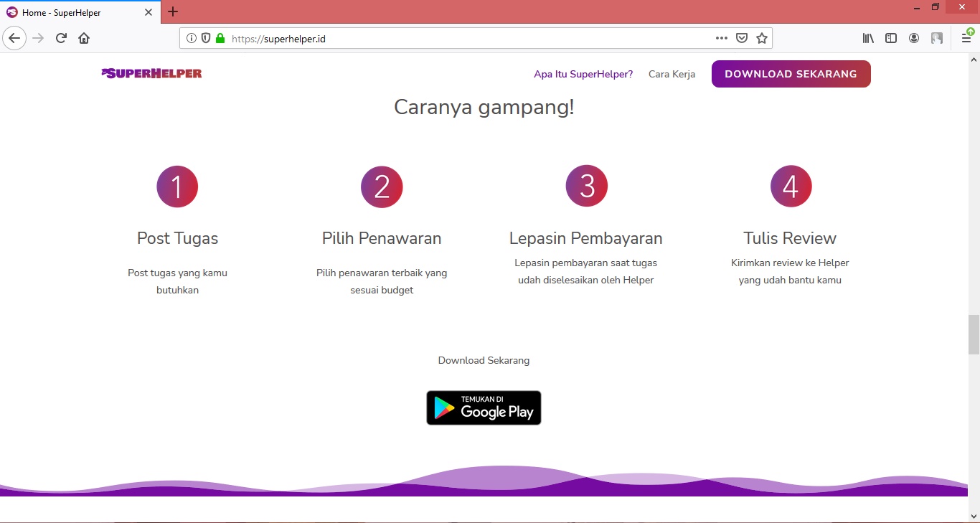Click the numbered circle for Post Tugas
Screen dimensions: 980x523
point(176,186)
